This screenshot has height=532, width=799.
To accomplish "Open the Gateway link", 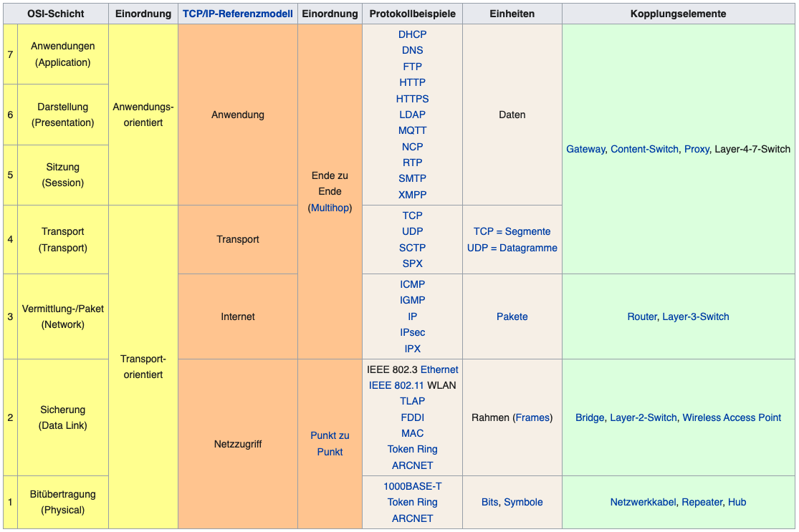I will coord(585,149).
